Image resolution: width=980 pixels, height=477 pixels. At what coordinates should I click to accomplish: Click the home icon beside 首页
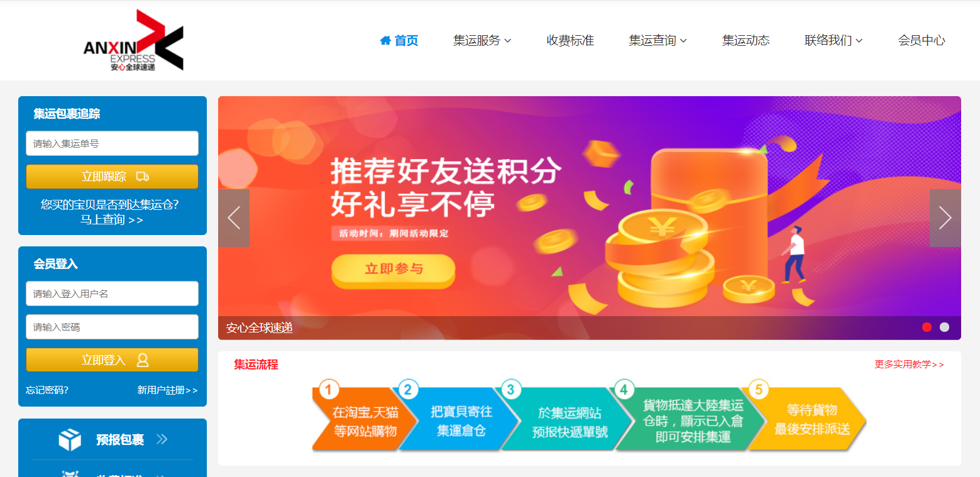[x=385, y=40]
